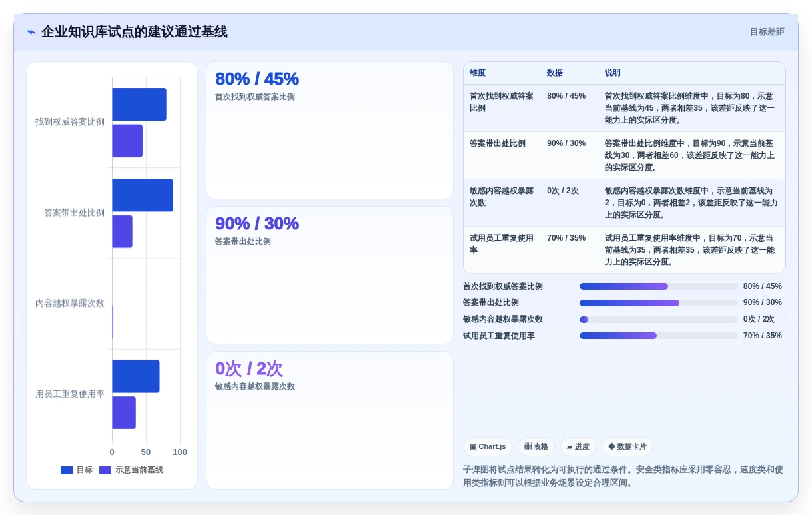The image size is (812, 515).
Task: Select the 数据卡片 tag chip
Action: [x=627, y=447]
